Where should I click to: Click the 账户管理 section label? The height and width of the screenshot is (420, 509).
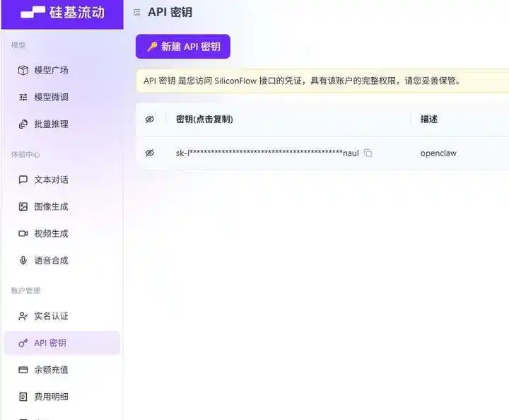(x=25, y=291)
